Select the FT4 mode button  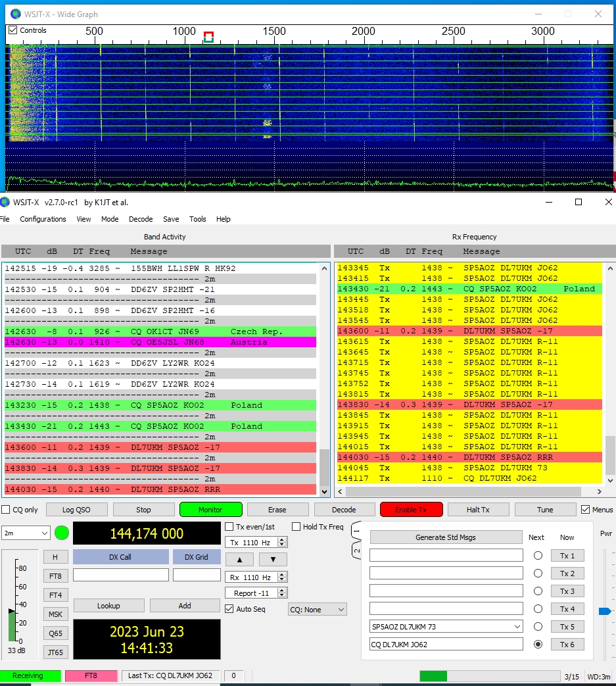tap(56, 595)
